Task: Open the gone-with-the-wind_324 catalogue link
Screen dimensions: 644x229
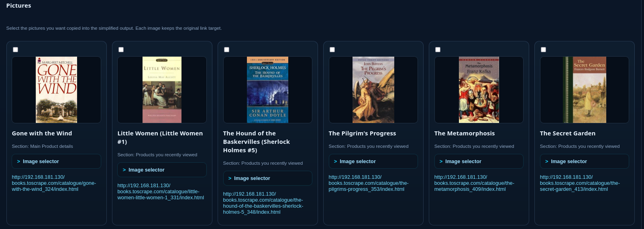Action: (54, 183)
